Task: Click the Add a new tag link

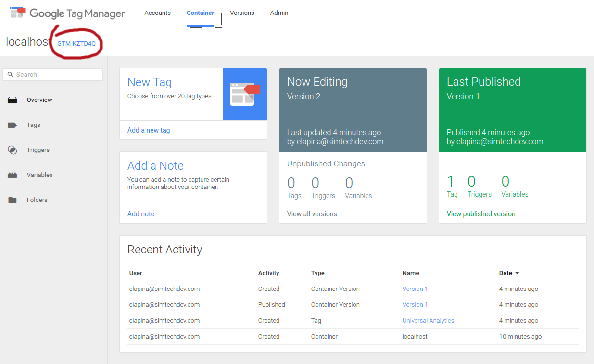Action: coord(149,130)
